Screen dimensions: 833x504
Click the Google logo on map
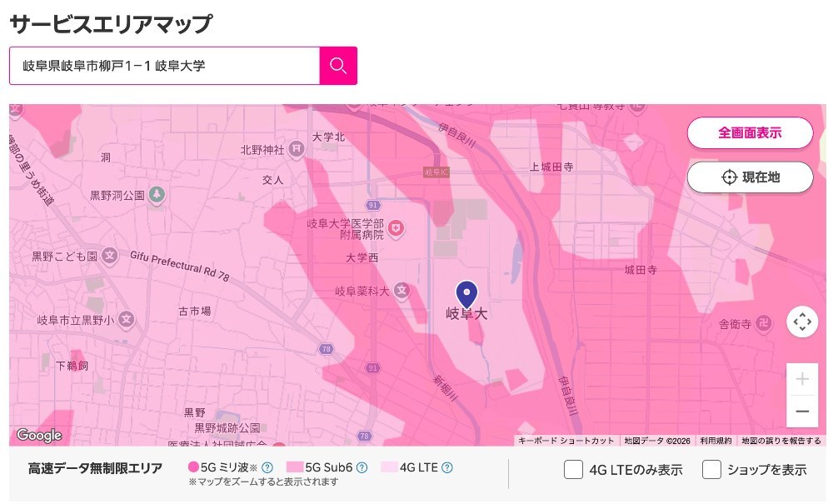pyautogui.click(x=39, y=436)
